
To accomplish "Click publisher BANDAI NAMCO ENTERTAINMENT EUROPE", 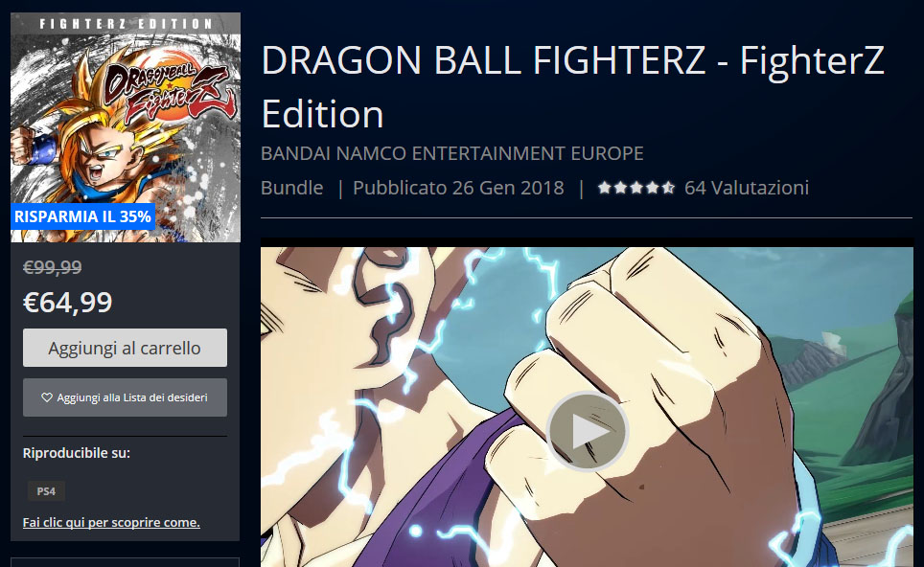I will tap(452, 153).
